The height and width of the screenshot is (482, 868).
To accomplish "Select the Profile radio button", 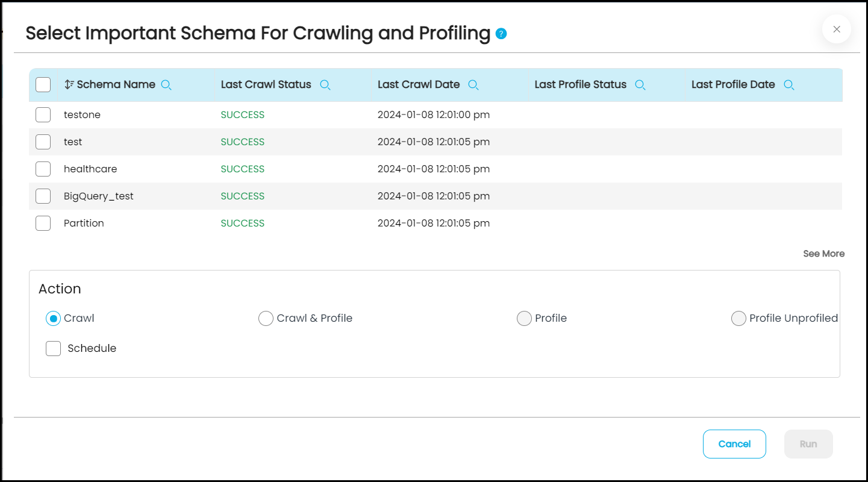I will click(x=524, y=319).
